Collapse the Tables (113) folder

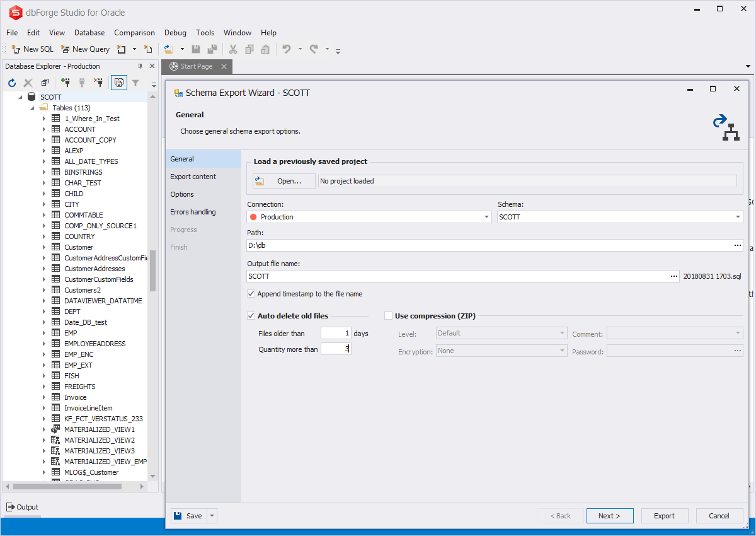click(x=33, y=108)
